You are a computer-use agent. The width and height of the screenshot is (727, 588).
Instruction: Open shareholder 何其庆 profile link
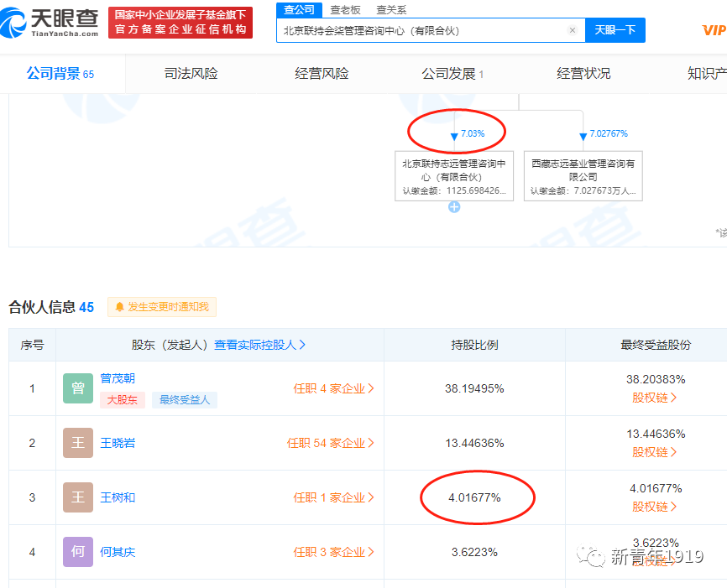[118, 552]
